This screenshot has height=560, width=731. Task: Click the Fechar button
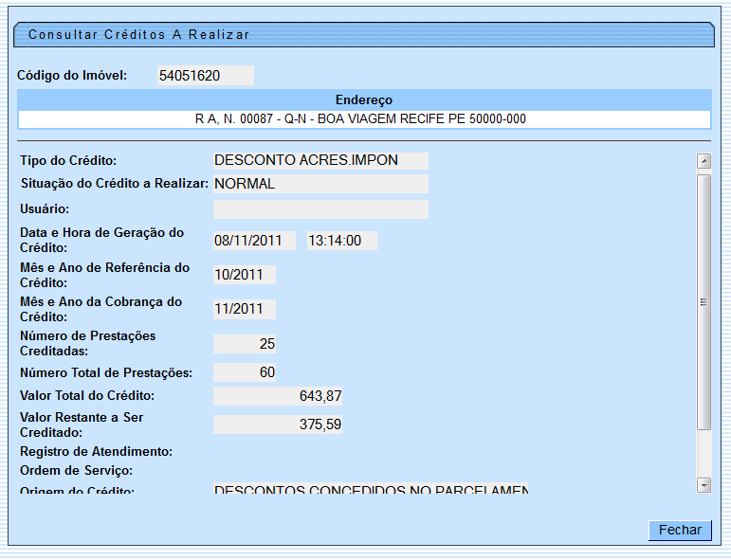pos(680,531)
